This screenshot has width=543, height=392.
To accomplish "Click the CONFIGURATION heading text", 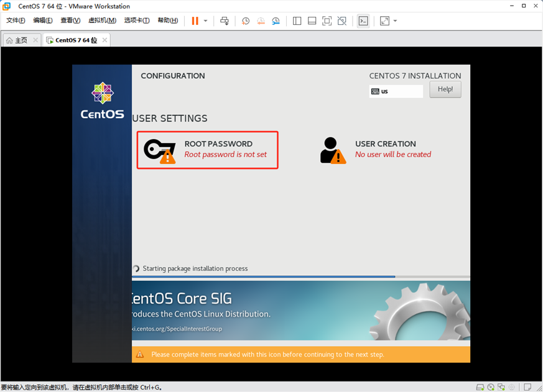I will (173, 76).
